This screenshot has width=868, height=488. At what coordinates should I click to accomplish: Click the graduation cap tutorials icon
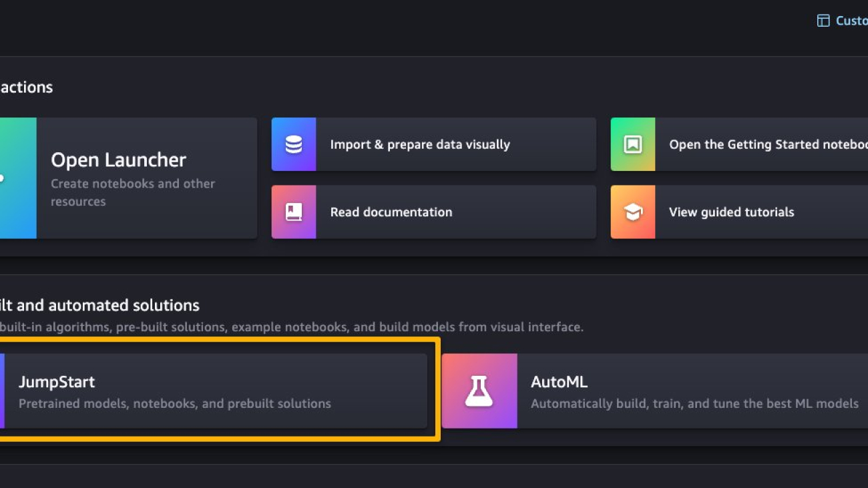click(632, 212)
